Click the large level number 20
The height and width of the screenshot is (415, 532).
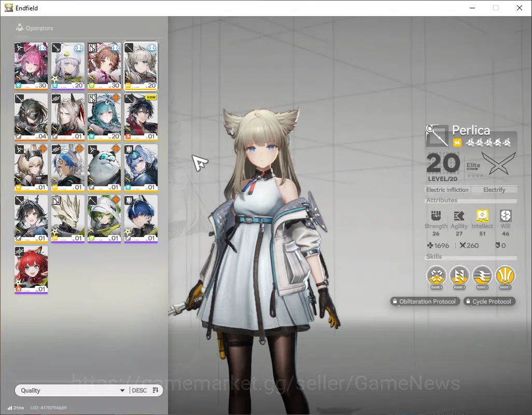pos(443,163)
